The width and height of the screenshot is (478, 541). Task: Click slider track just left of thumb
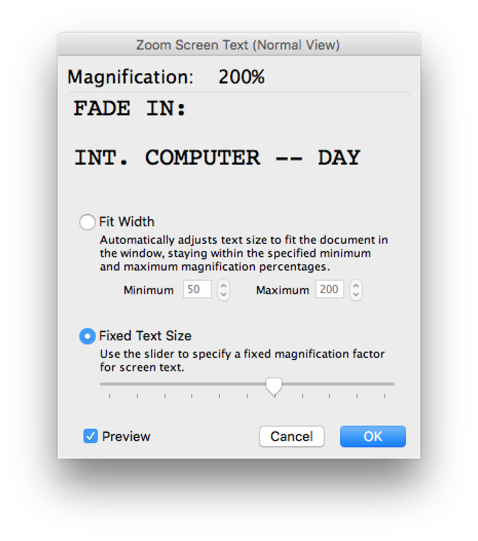point(255,384)
